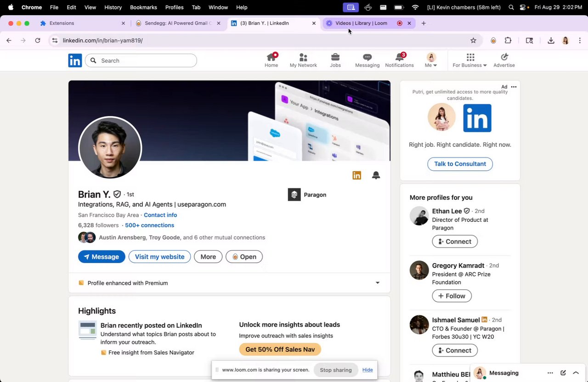Click the LinkedIn logo home icon
Image resolution: width=588 pixels, height=382 pixels.
point(75,60)
